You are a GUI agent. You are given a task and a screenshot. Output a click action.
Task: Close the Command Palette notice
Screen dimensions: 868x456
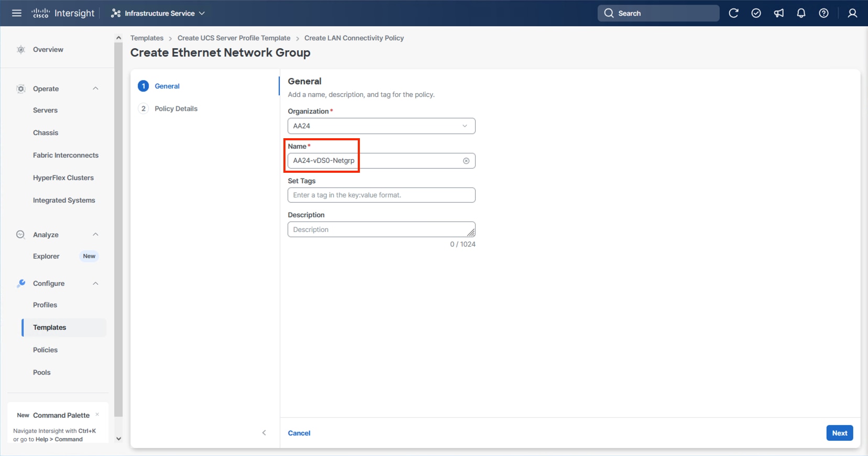tap(97, 414)
